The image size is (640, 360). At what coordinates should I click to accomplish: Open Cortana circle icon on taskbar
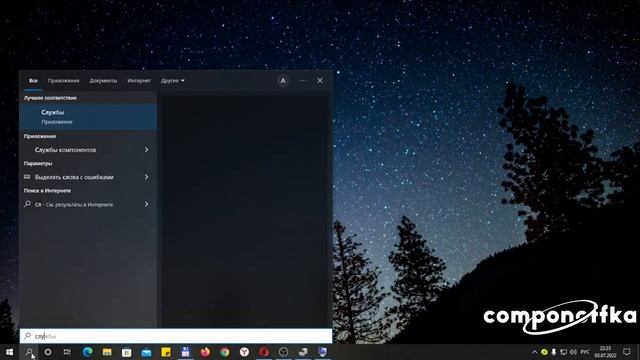pos(48,352)
